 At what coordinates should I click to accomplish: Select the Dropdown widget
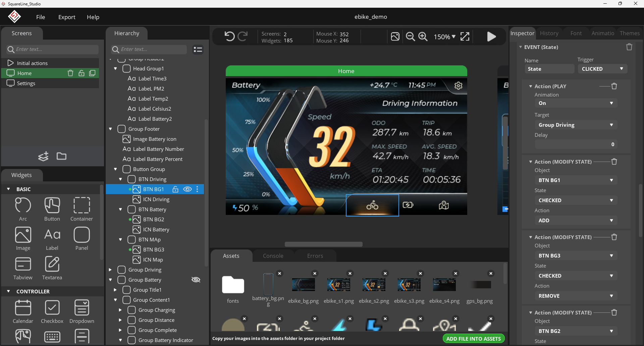[82, 311]
